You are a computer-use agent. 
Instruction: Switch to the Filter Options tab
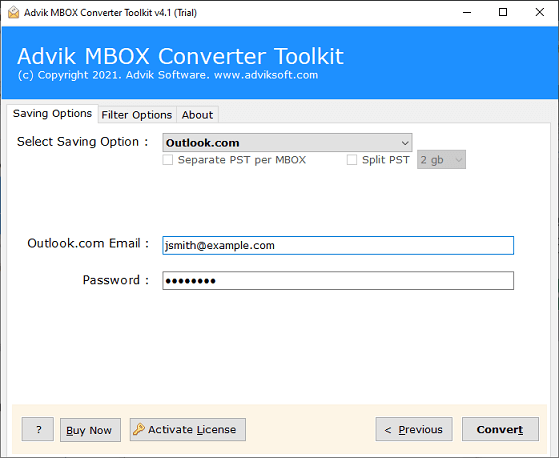137,115
